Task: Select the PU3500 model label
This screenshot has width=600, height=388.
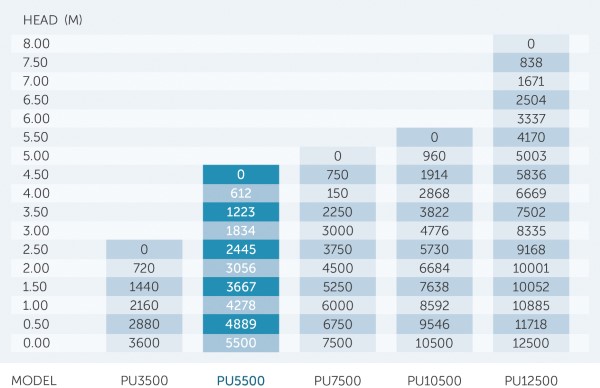Action: (144, 381)
